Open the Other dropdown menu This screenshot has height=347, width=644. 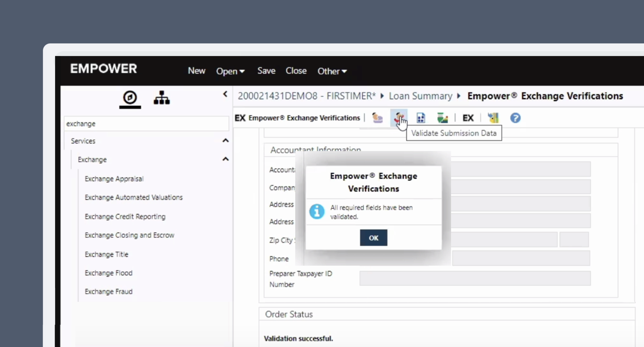pyautogui.click(x=332, y=71)
